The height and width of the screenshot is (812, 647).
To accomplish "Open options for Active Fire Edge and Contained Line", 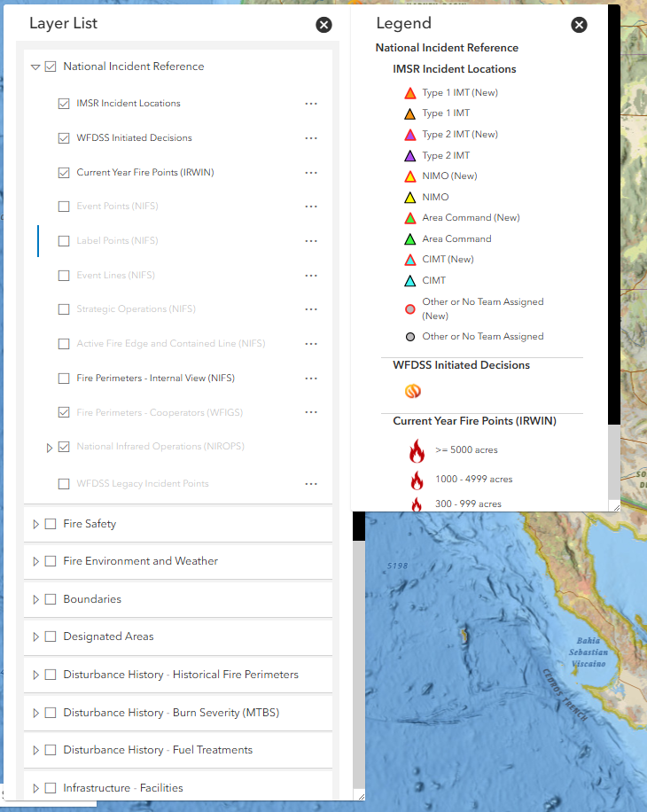I will (311, 344).
